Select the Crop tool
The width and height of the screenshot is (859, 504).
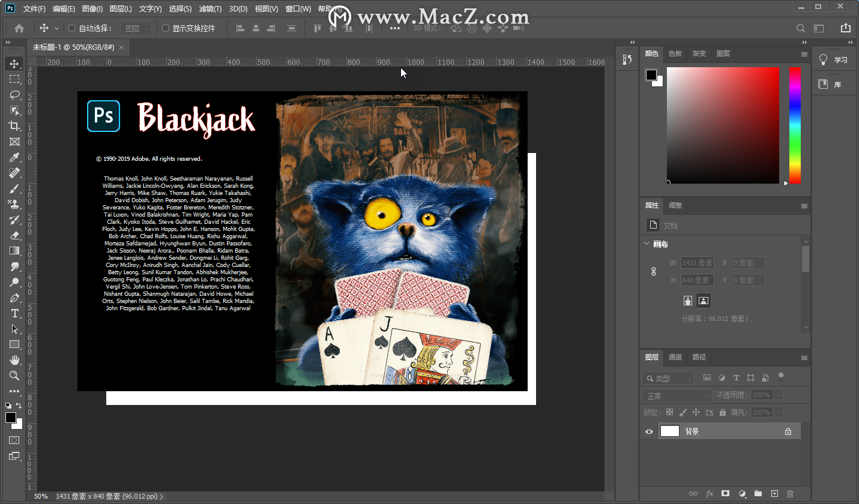[14, 126]
